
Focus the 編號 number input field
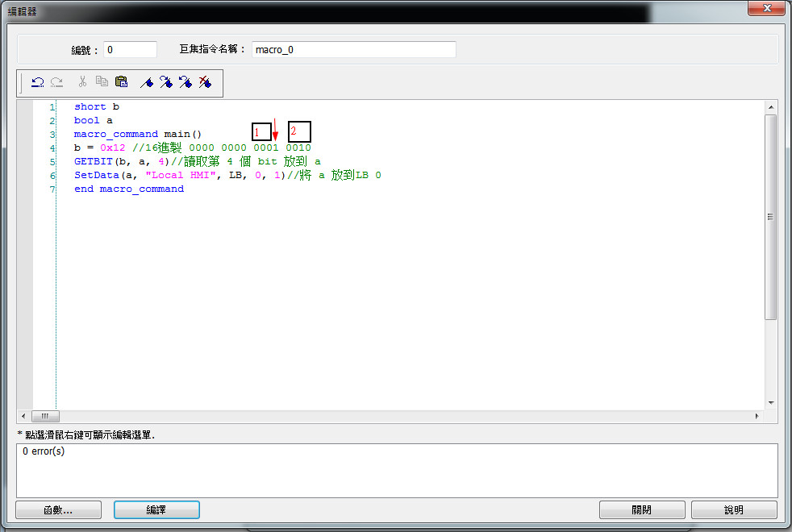(130, 50)
